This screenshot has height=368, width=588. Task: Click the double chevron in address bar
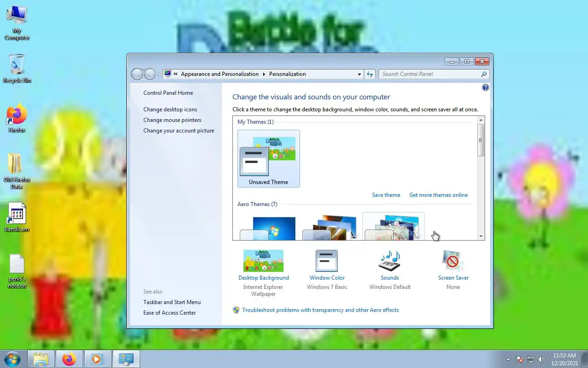[x=175, y=74]
